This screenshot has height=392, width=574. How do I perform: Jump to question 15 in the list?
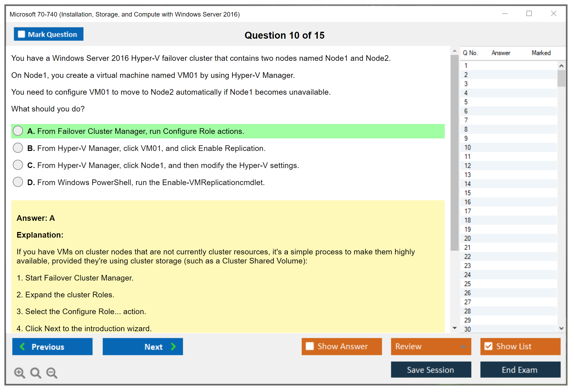[467, 193]
